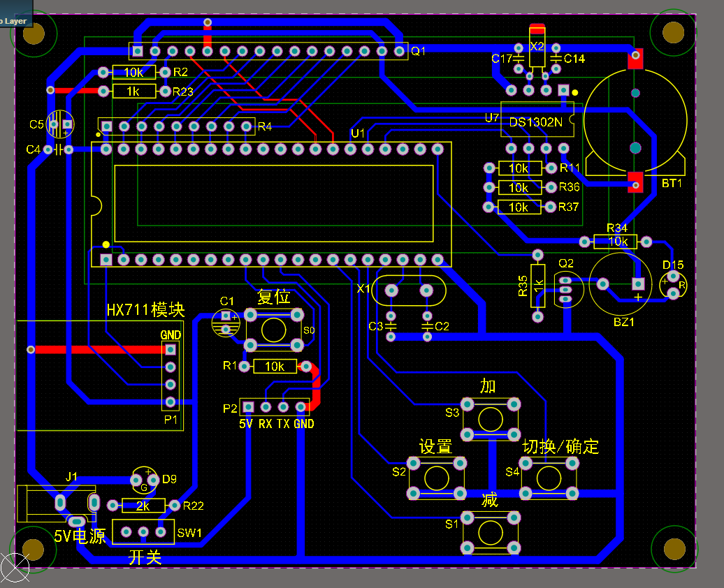This screenshot has height=588, width=724.
Task: Select the 5V电源 silkscreen text
Action: tap(80, 536)
